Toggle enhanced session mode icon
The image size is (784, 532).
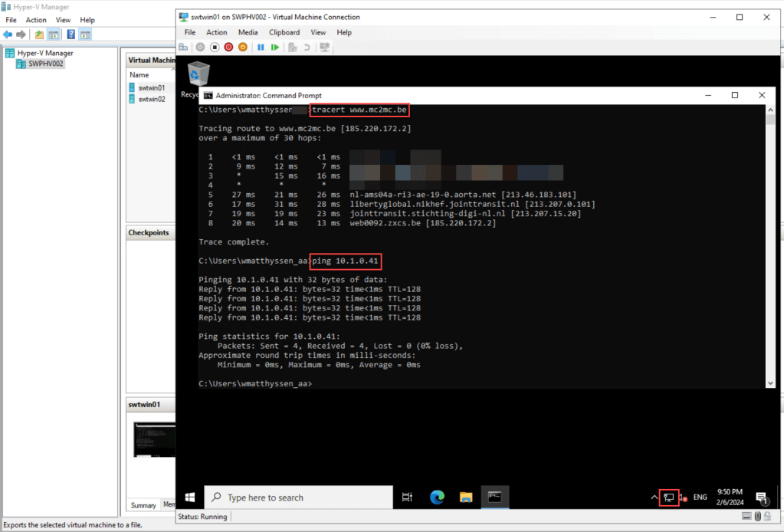pyautogui.click(x=325, y=48)
